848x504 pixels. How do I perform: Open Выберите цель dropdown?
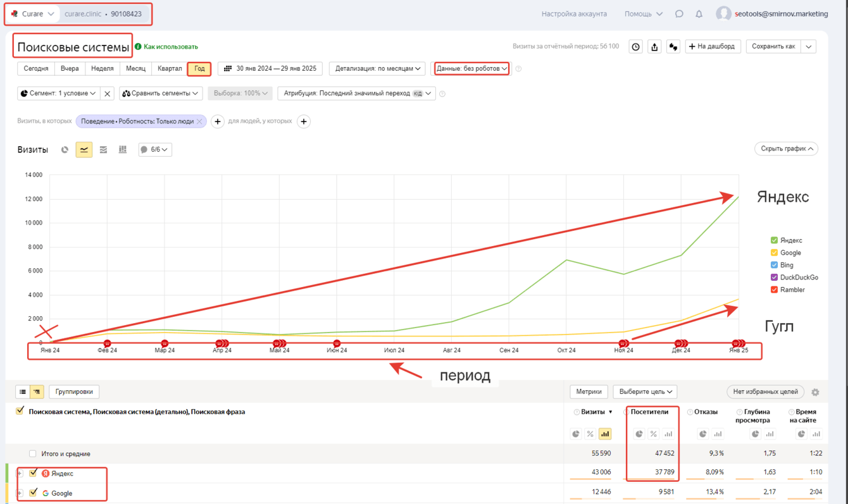coord(645,392)
